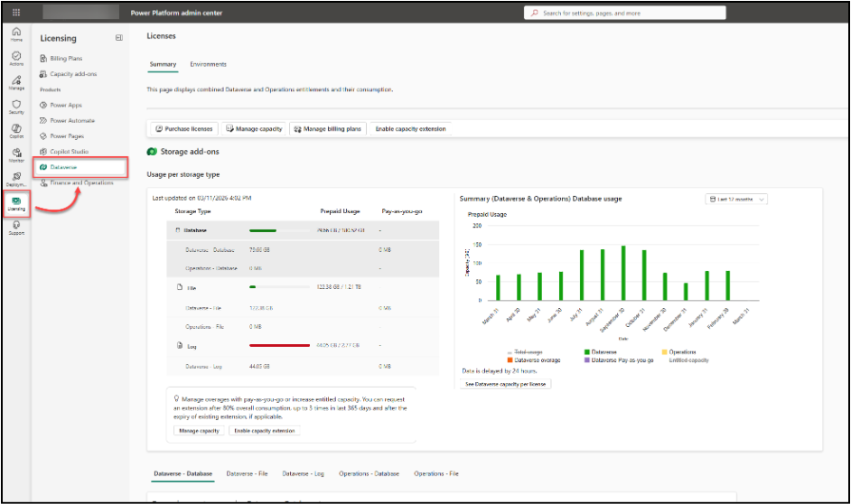Select the Dataverse - File tab
Screen dimensions: 851x504
point(247,473)
